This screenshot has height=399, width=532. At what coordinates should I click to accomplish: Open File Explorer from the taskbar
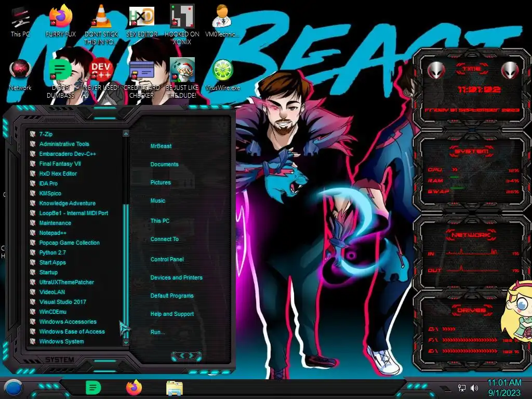pos(175,388)
